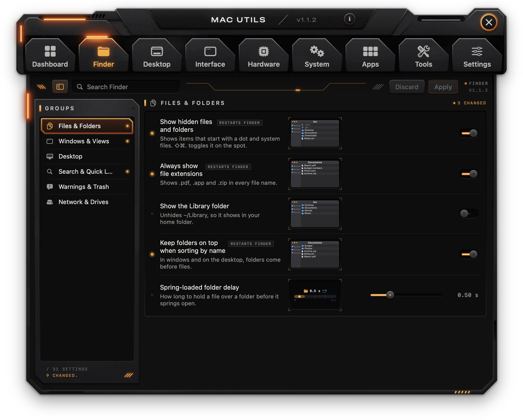Close the Mac Utils window
This screenshot has height=420, width=523.
coord(489,22)
